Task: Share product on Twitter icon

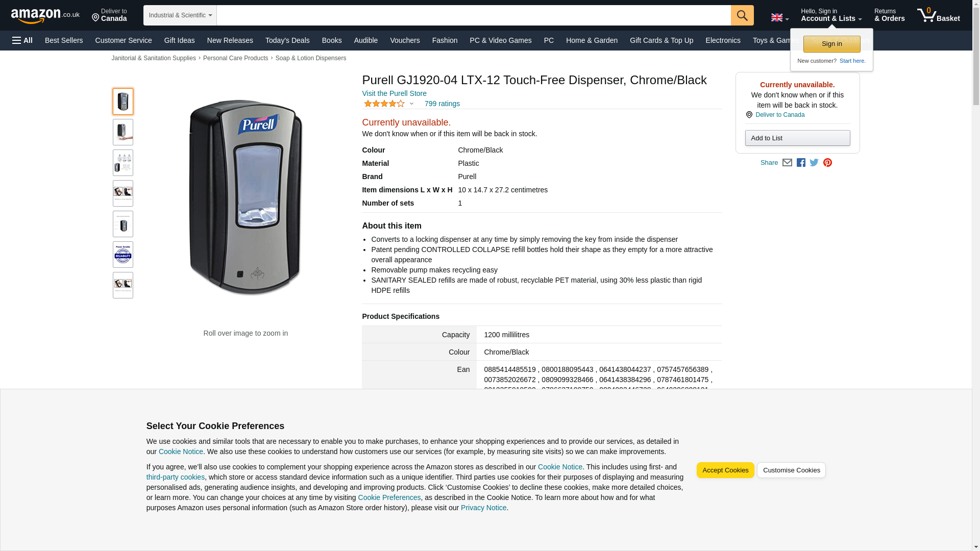Action: coord(814,163)
